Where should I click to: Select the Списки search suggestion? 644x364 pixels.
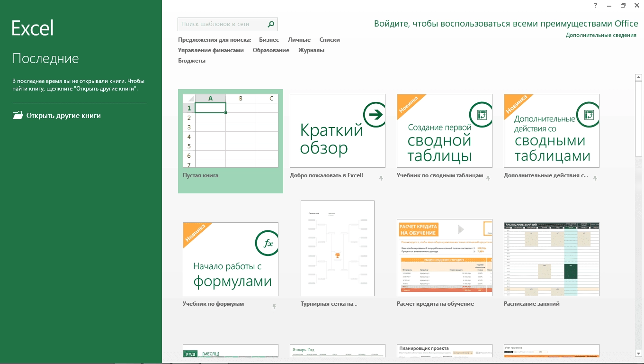330,40
